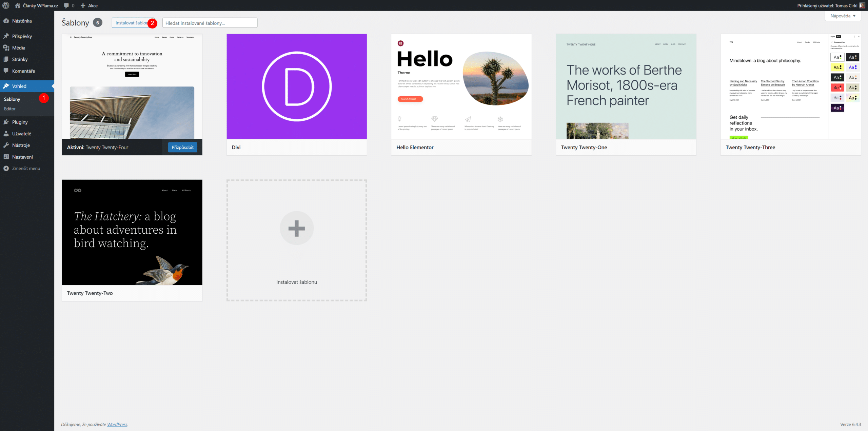Click the Verze 6.4.3 footer text
The width and height of the screenshot is (868, 431).
(x=851, y=424)
